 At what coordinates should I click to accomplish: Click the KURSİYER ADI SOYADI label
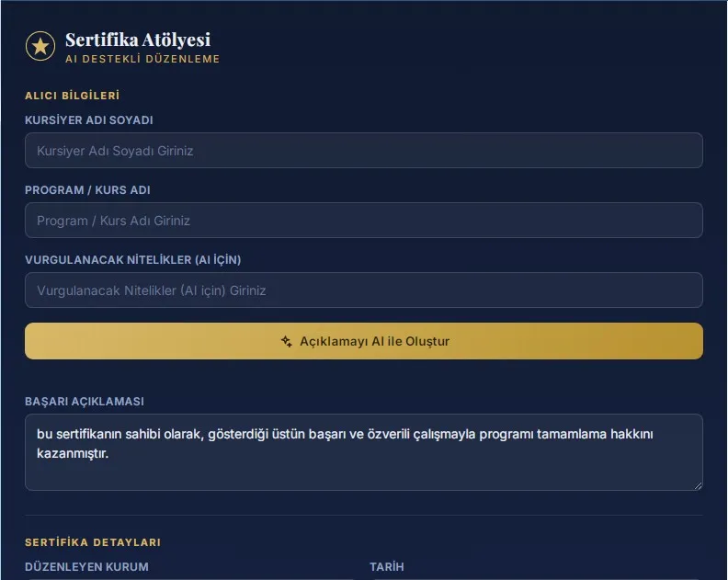(x=88, y=119)
